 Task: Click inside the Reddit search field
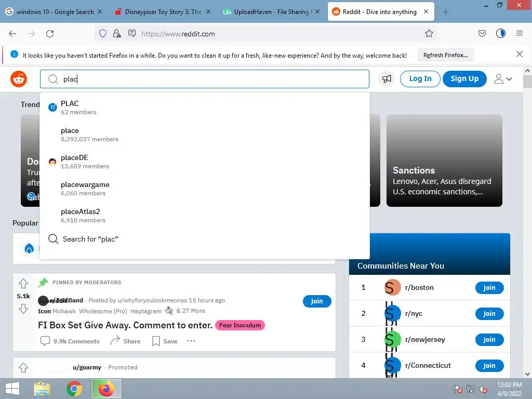tap(205, 79)
